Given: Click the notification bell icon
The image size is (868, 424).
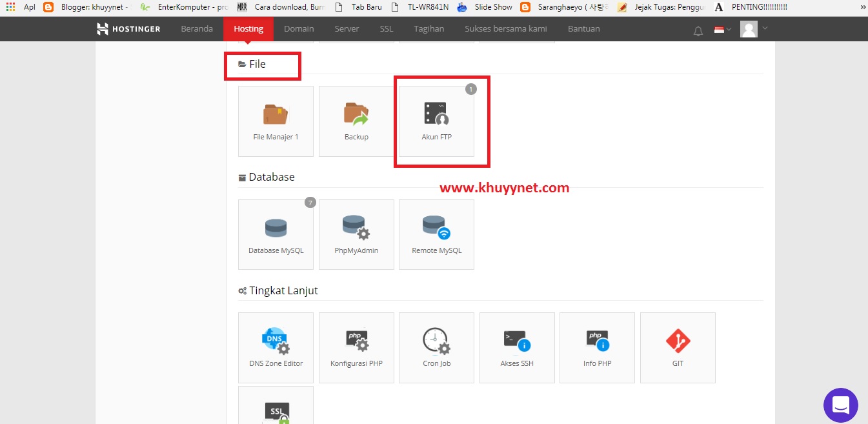Looking at the screenshot, I should pyautogui.click(x=698, y=30).
